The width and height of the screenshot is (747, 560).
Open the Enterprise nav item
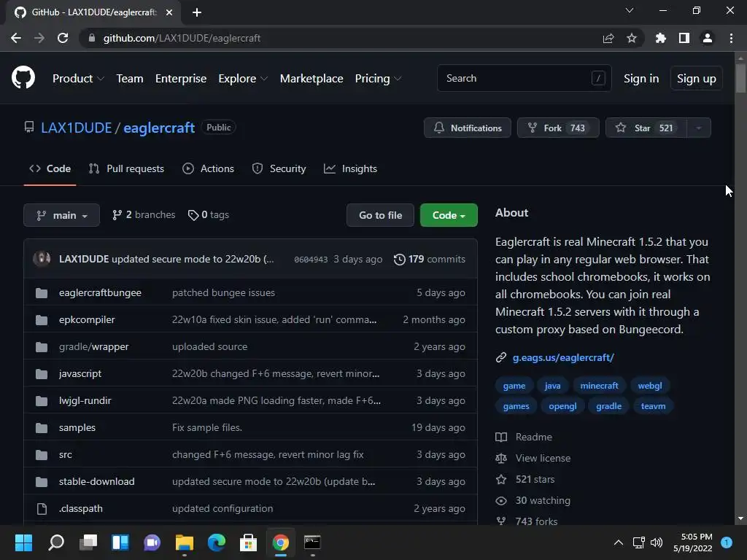coord(181,79)
